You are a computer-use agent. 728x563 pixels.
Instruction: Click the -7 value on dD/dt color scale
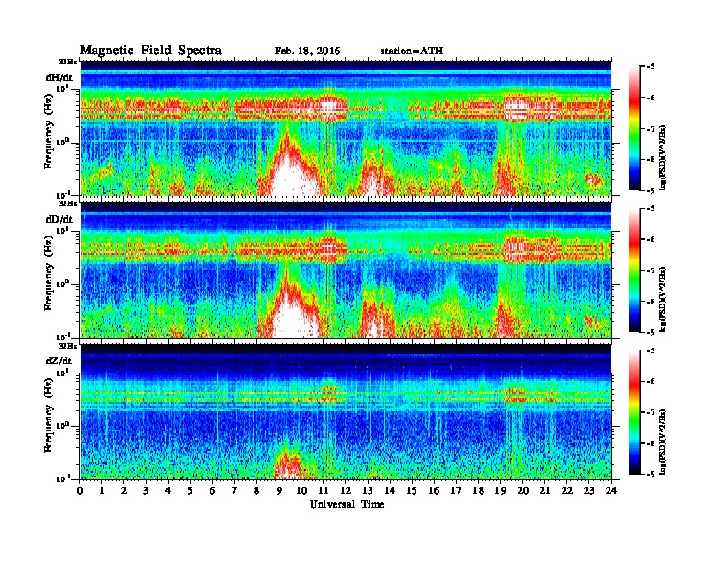point(652,270)
